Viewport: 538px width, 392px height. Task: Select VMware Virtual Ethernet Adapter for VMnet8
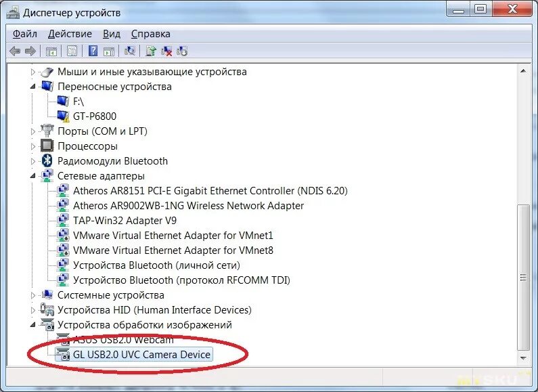coord(173,251)
